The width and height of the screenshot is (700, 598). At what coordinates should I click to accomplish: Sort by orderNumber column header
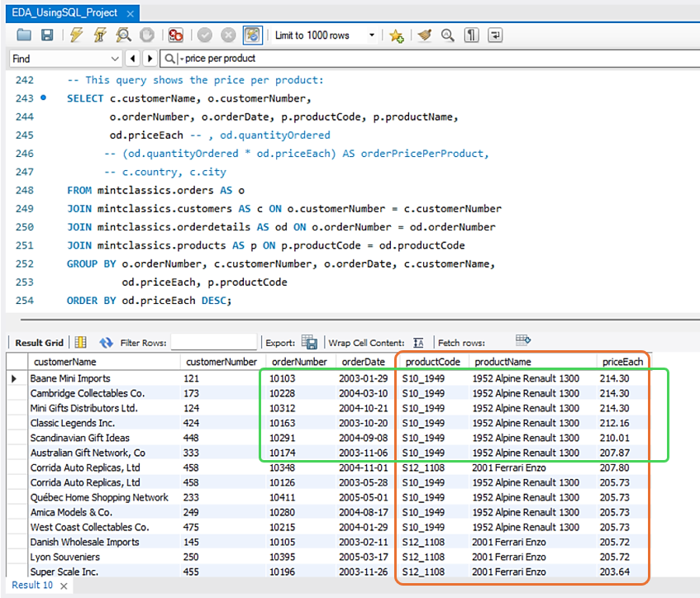(301, 362)
